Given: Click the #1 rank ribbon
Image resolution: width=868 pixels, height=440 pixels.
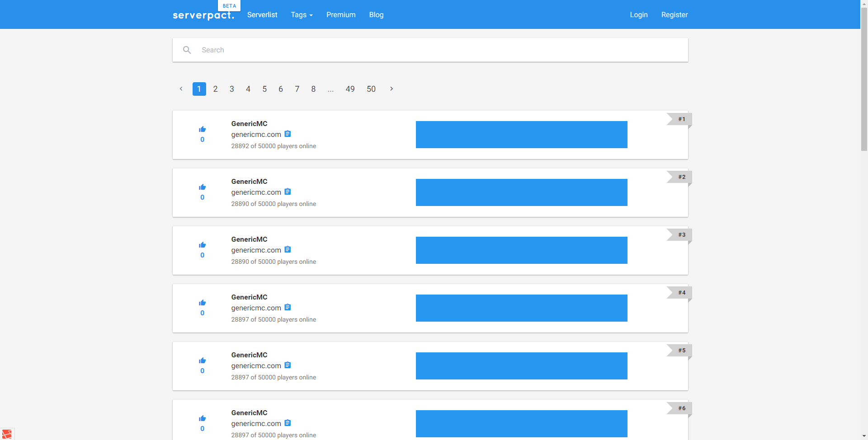Looking at the screenshot, I should pos(679,119).
